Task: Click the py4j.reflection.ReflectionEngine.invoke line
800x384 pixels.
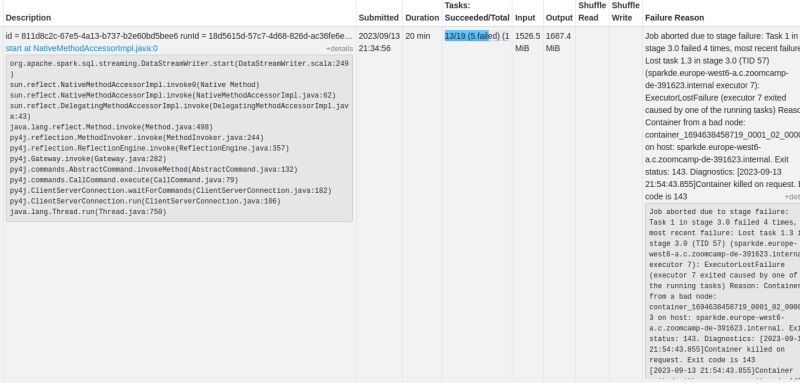Action: tap(149, 148)
